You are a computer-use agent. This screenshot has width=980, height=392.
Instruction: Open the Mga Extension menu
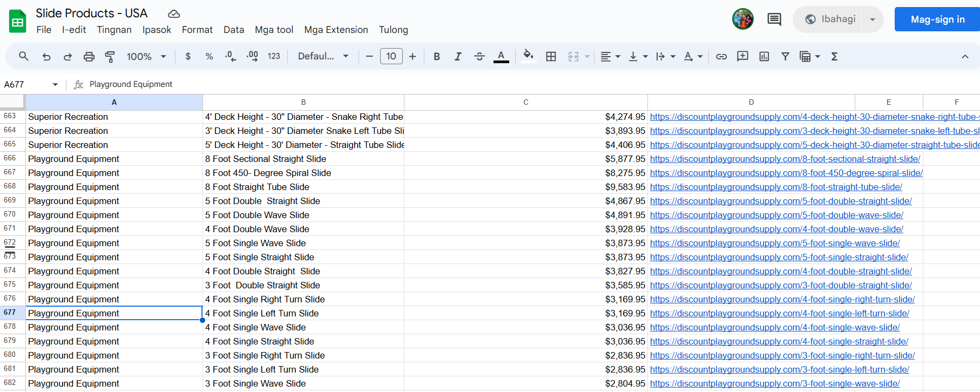336,30
